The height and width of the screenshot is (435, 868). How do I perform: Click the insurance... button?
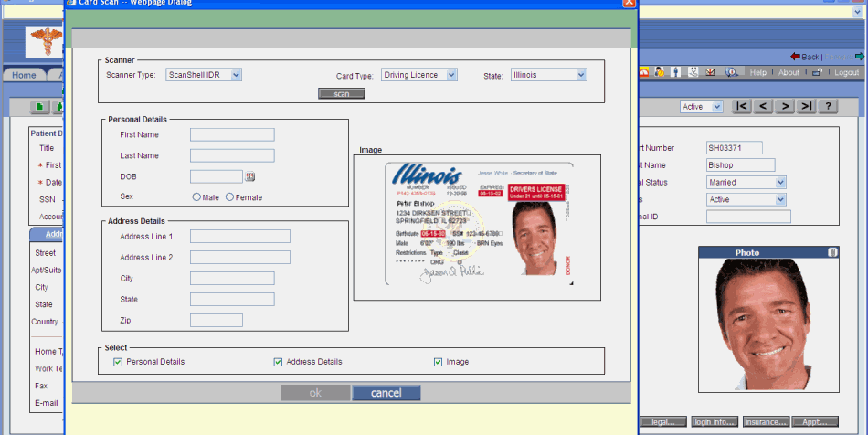pyautogui.click(x=766, y=421)
